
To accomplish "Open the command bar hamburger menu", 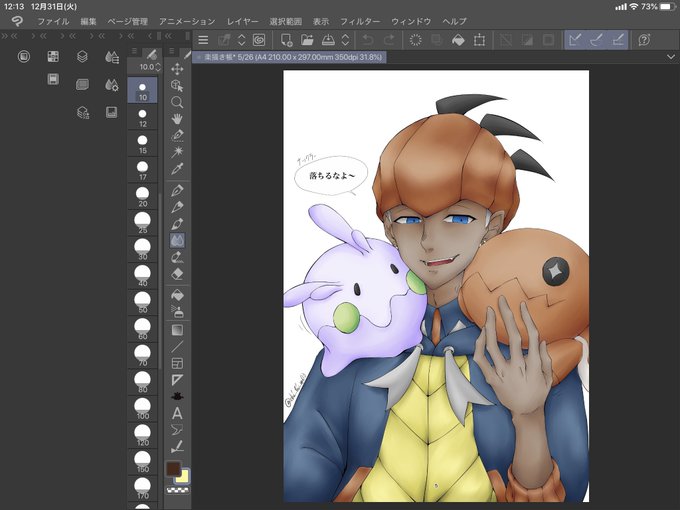I will [x=203, y=40].
